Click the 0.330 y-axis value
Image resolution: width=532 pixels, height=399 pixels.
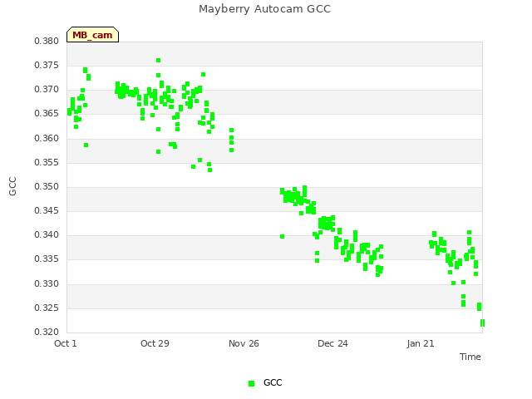pyautogui.click(x=47, y=284)
